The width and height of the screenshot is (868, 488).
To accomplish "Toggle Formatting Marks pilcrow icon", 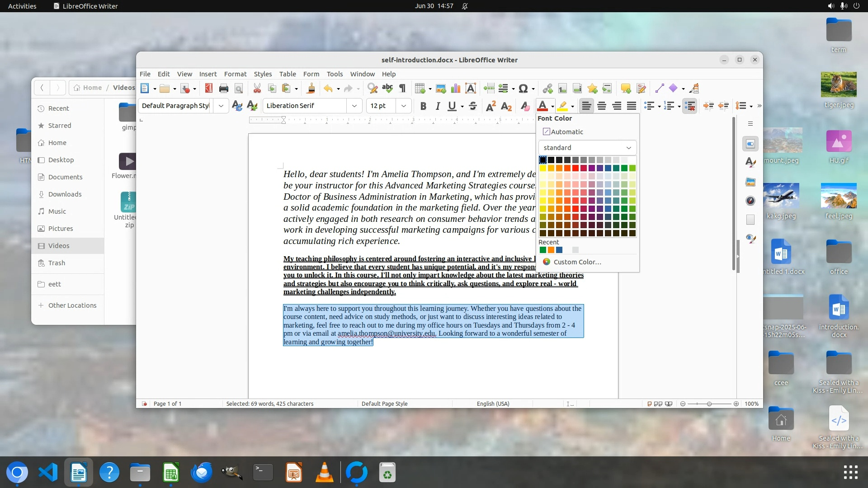I will point(402,89).
